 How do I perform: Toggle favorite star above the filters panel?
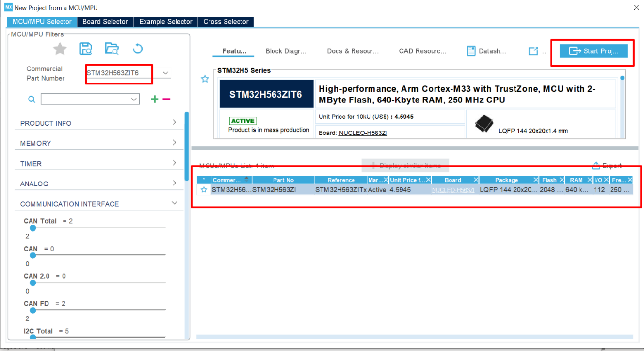(x=59, y=48)
